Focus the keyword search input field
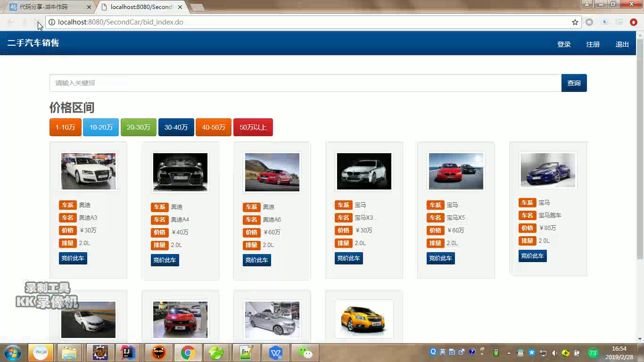The image size is (644, 362). [x=305, y=83]
